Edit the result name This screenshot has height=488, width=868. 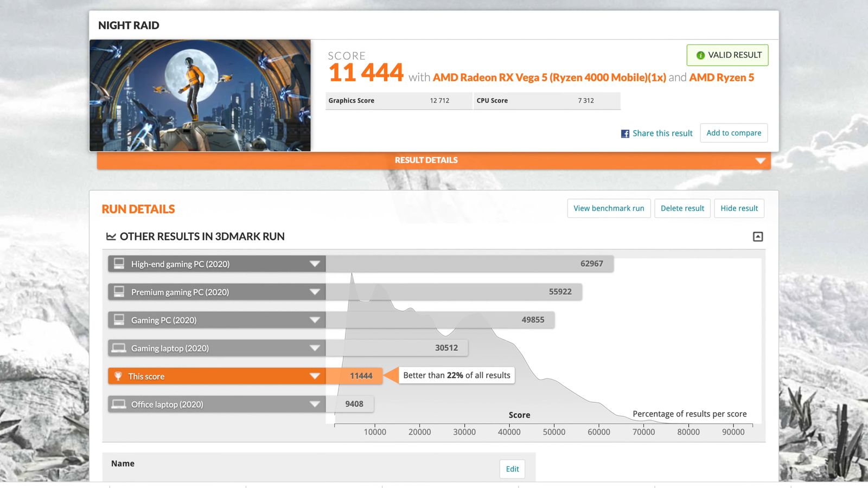[x=513, y=469]
